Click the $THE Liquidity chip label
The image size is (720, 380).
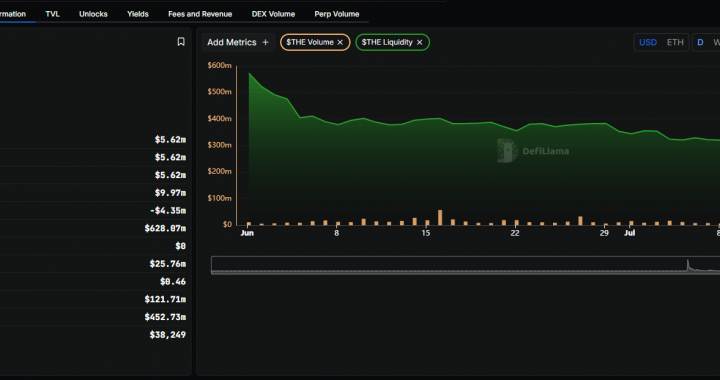coord(387,42)
